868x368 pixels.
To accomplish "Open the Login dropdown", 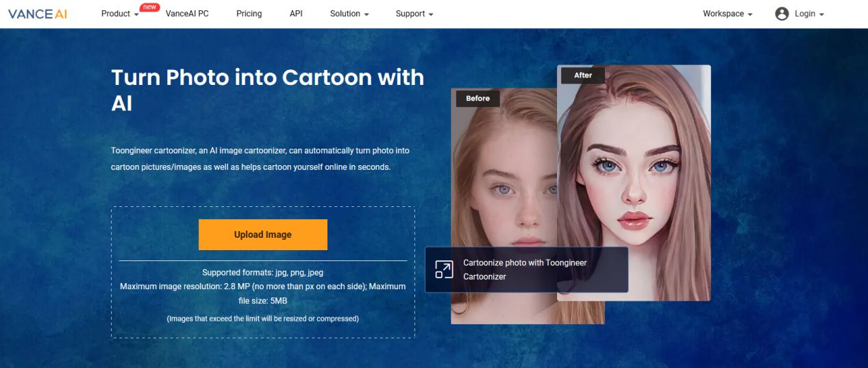I will click(x=809, y=14).
